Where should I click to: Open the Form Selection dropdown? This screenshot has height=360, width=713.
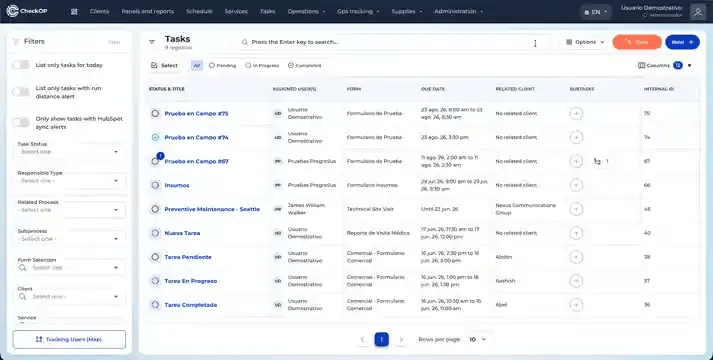pos(70,268)
